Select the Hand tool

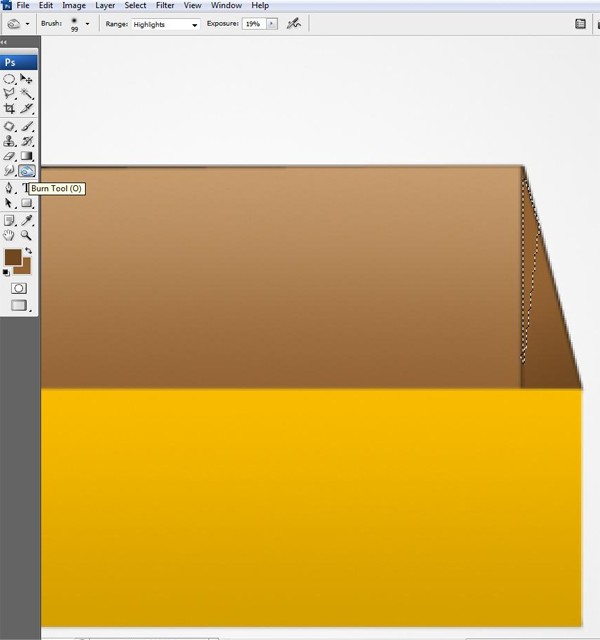(x=9, y=236)
